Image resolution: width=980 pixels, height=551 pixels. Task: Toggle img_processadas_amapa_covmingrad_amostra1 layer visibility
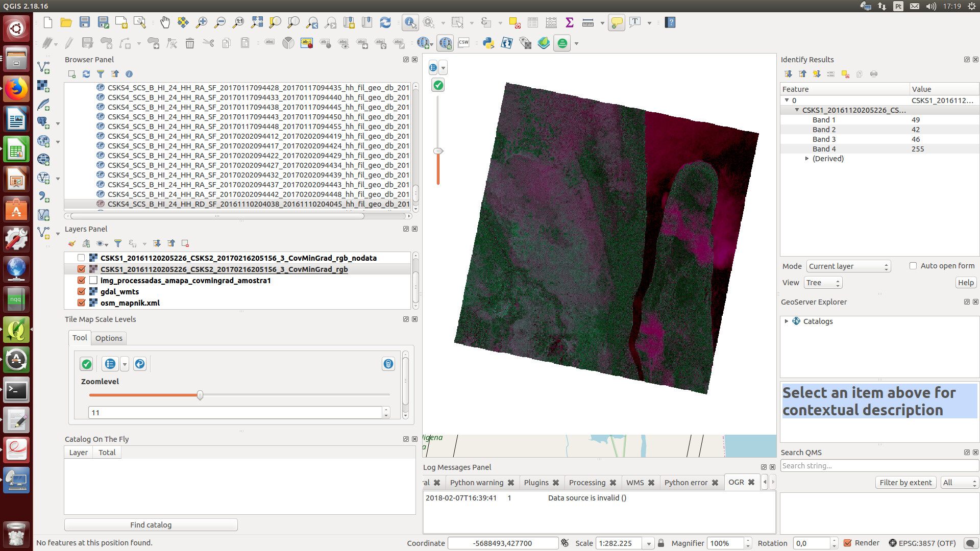tap(81, 280)
